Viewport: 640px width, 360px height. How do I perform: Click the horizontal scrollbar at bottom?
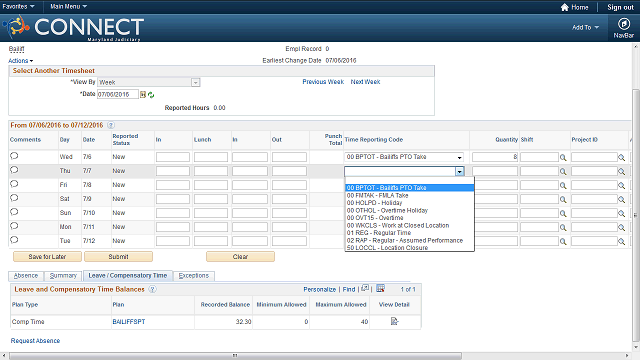(236, 356)
